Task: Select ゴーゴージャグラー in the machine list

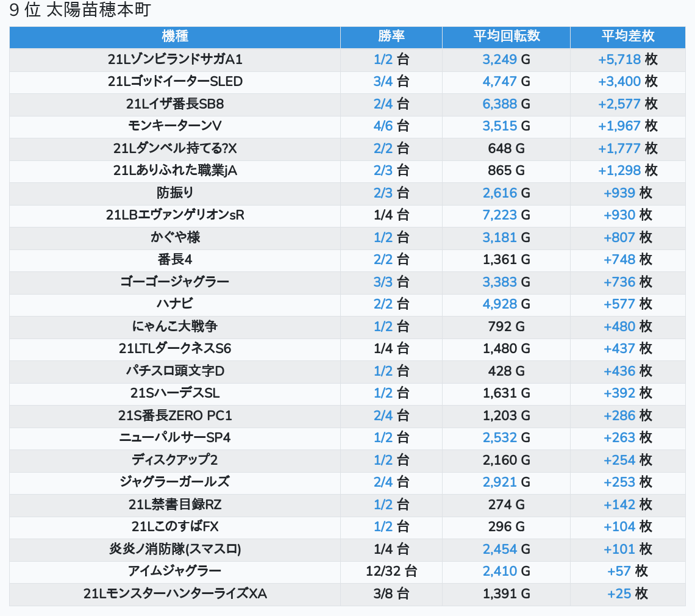Action: click(174, 282)
